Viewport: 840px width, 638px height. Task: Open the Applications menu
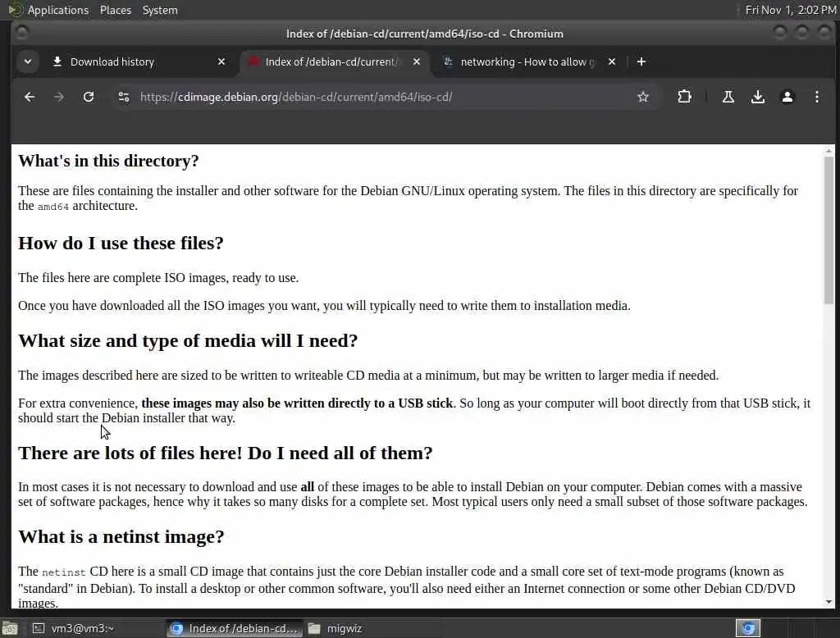58,10
